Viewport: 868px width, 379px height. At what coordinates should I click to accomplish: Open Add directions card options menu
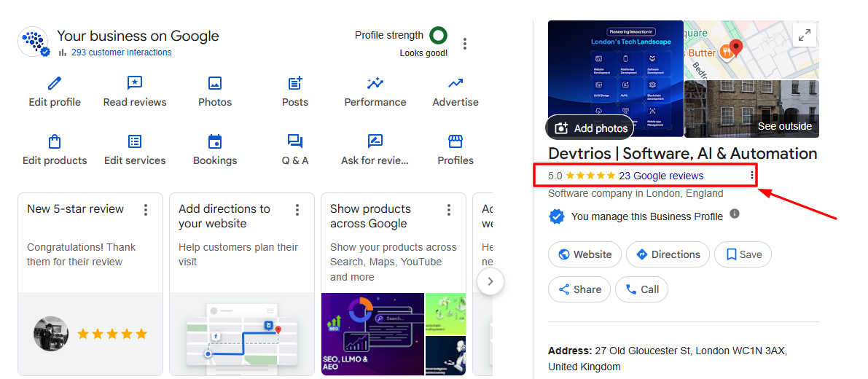point(297,210)
